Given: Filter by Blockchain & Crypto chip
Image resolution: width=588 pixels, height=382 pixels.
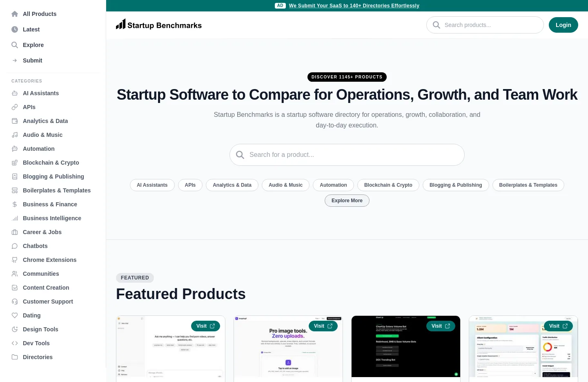Looking at the screenshot, I should point(388,185).
